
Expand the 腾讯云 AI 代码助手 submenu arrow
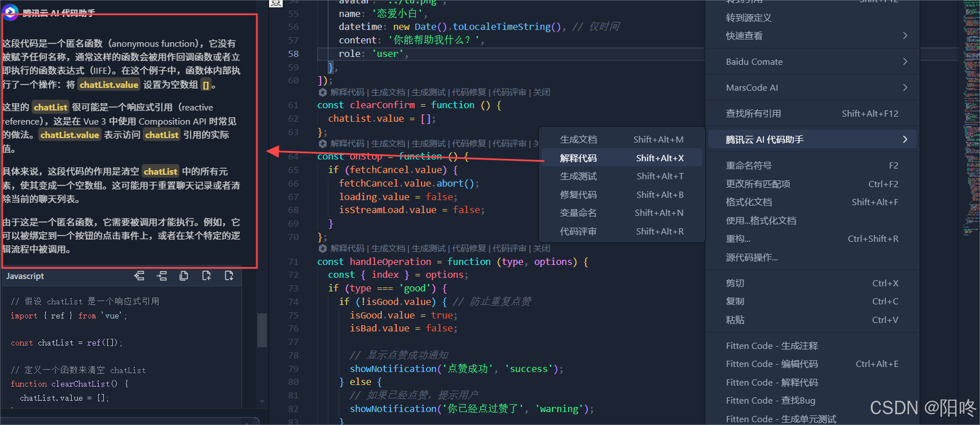pos(905,139)
